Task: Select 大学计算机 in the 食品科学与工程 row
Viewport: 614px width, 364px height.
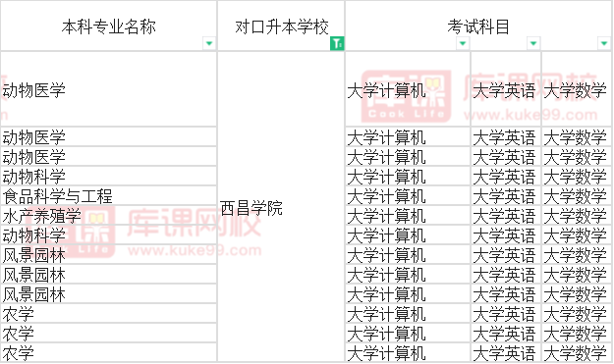Action: tap(408, 195)
